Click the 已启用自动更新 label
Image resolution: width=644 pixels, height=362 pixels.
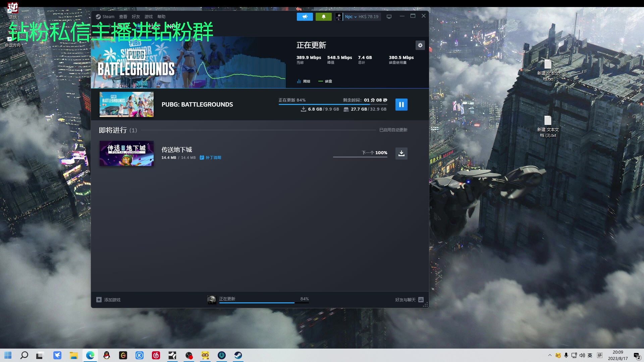pyautogui.click(x=393, y=130)
